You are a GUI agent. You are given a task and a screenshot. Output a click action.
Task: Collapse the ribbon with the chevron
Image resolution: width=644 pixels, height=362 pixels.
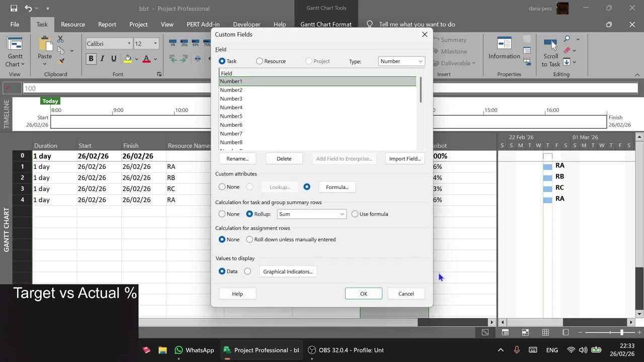637,74
